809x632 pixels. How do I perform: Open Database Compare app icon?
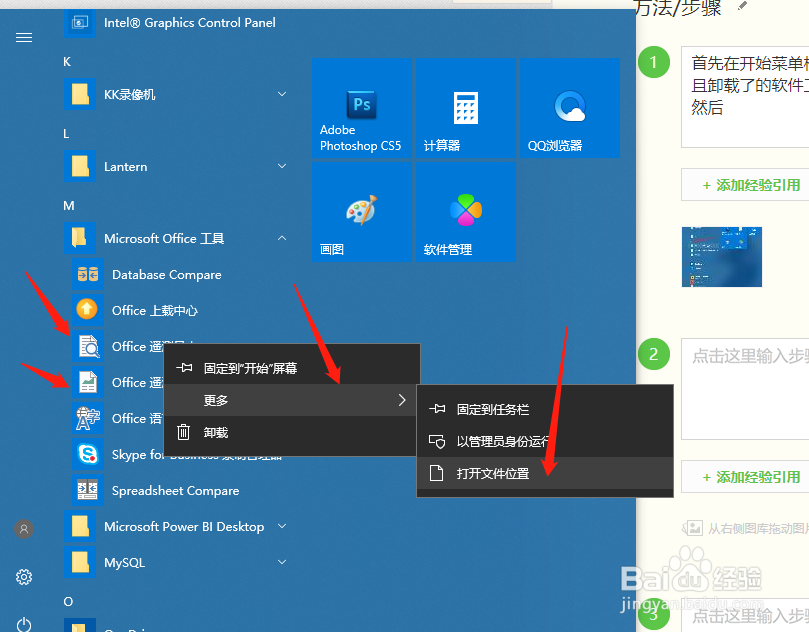point(88,274)
